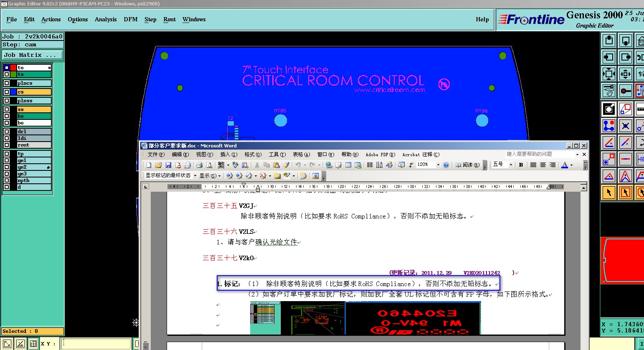The height and width of the screenshot is (350, 644).
Task: Click the Genesis pan right icon
Action: coord(625,57)
